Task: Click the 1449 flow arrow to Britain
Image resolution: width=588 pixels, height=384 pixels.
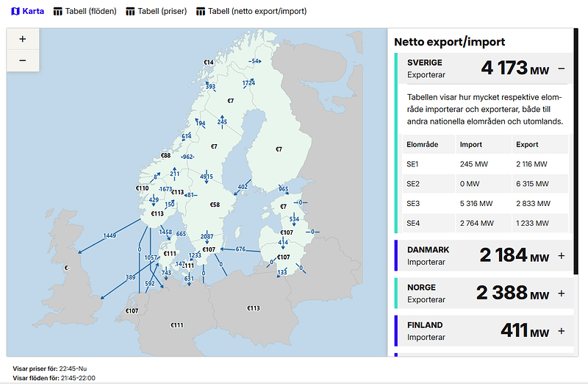Action: click(110, 235)
